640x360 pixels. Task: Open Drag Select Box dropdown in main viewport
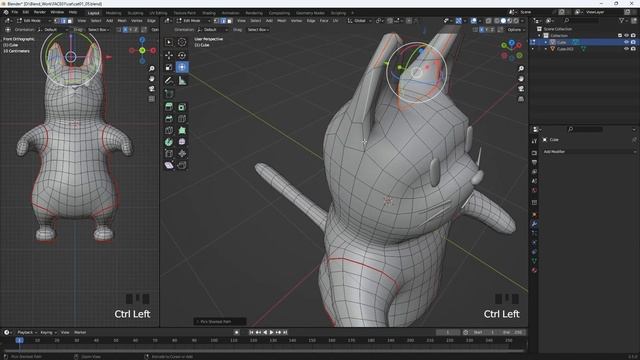pyautogui.click(x=258, y=30)
